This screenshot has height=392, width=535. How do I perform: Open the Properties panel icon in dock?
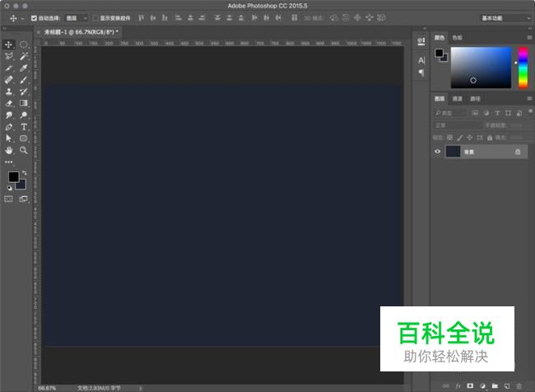point(421,41)
